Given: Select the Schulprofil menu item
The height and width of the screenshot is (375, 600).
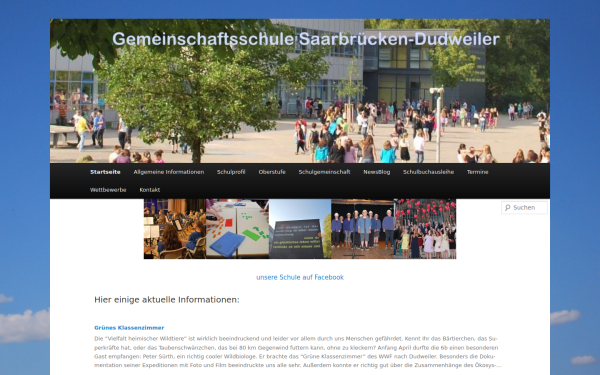Looking at the screenshot, I should 231,172.
